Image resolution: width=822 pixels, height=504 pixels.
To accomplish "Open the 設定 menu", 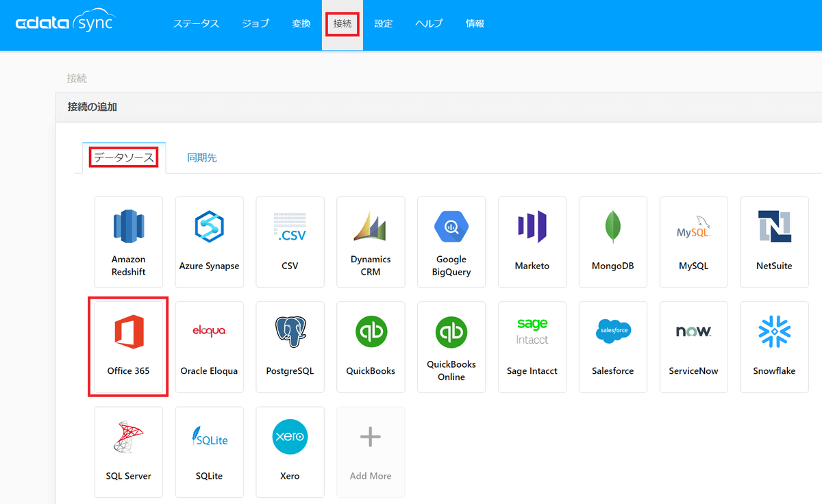I will (x=384, y=23).
